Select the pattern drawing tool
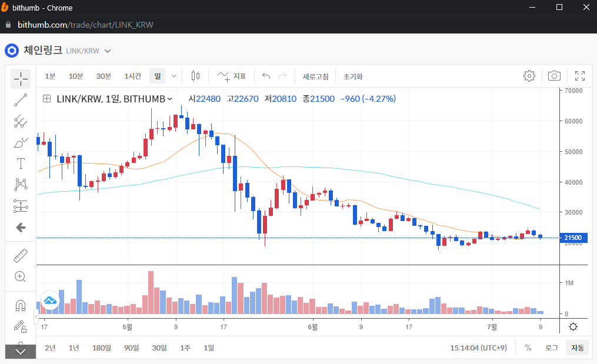The image size is (597, 364). 21,185
